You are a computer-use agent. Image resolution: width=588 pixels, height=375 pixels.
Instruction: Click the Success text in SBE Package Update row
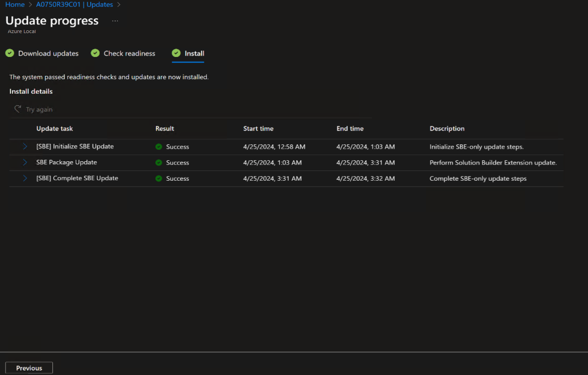coord(178,163)
